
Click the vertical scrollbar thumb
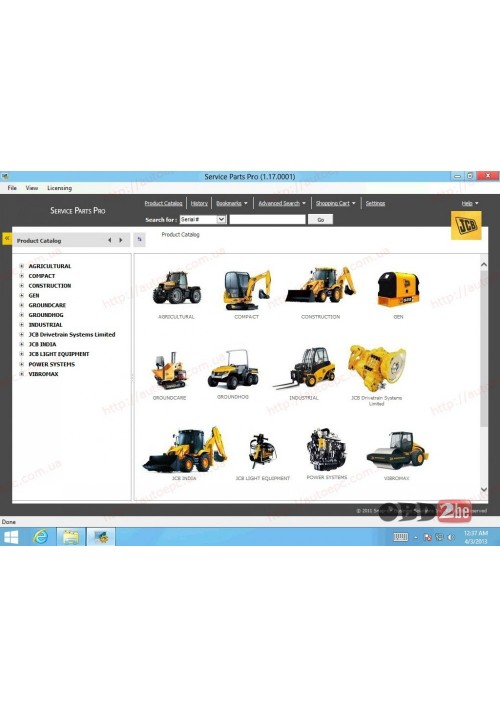point(484,348)
